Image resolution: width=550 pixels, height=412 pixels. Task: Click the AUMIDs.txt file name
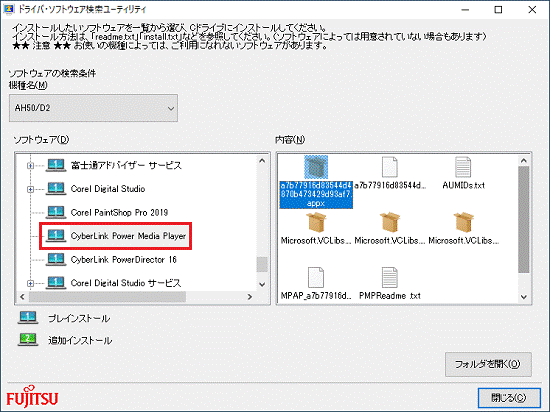[463, 185]
